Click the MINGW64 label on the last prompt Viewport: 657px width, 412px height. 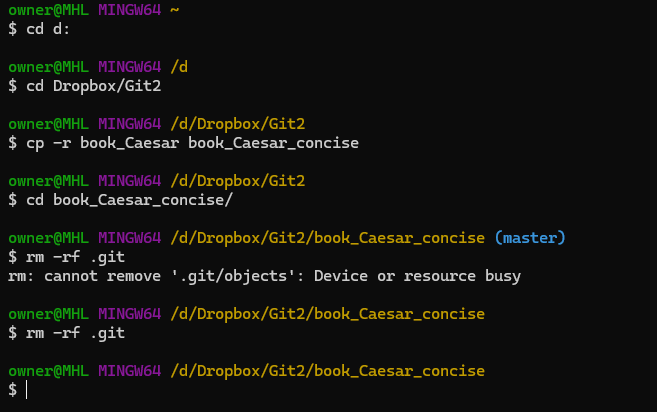point(129,371)
